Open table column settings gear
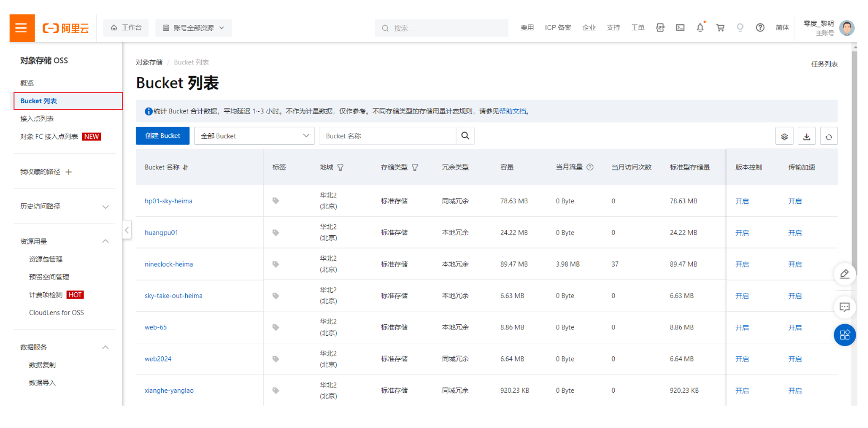This screenshot has height=428, width=868. [784, 136]
